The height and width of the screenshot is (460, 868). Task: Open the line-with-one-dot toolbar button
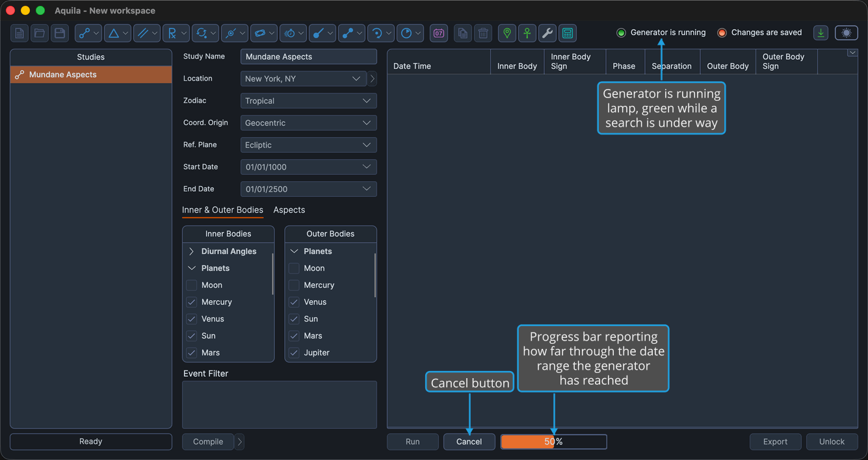[322, 33]
